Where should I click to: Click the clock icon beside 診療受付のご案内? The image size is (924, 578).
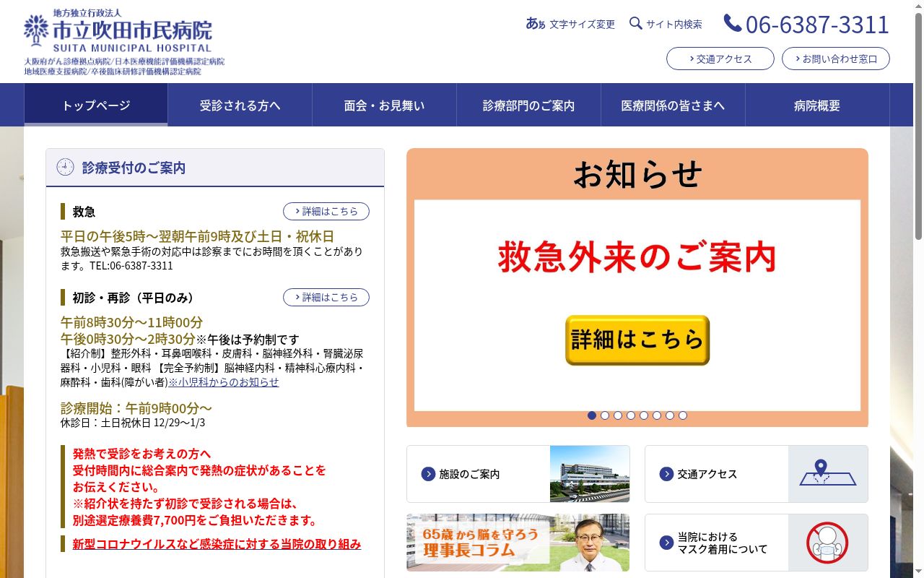coord(65,168)
